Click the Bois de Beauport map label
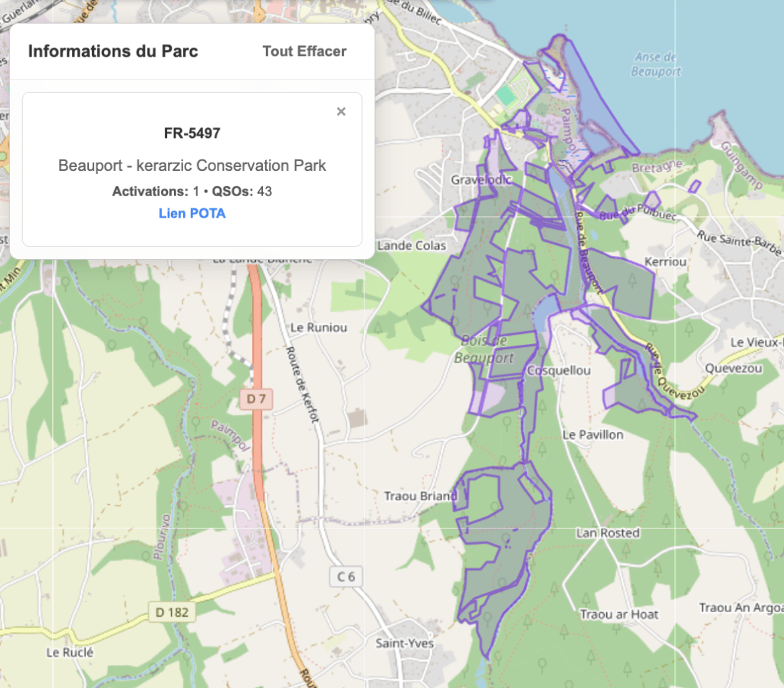 pyautogui.click(x=484, y=350)
